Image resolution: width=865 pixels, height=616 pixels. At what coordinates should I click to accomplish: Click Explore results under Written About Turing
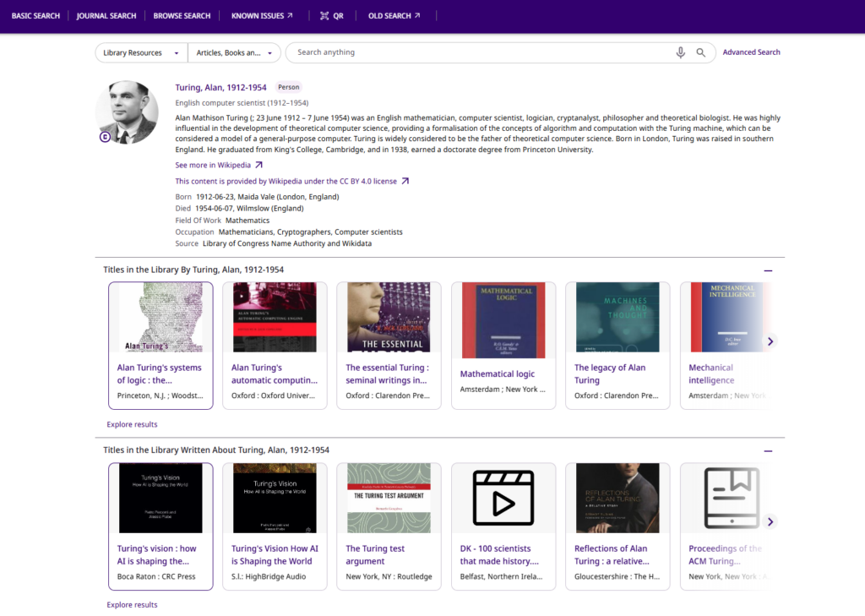click(133, 605)
